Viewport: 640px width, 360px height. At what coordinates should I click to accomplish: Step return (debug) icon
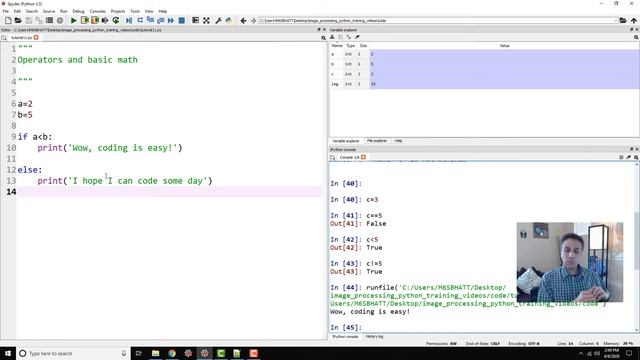click(160, 20)
